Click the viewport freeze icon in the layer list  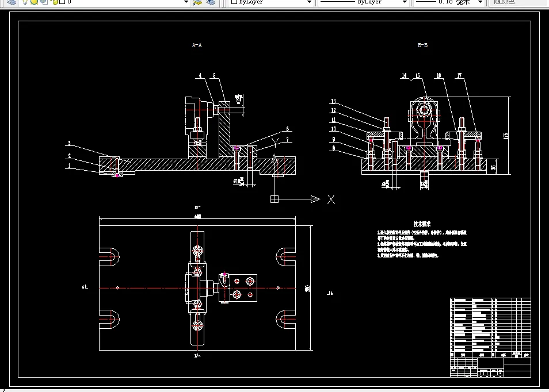coord(44,2)
